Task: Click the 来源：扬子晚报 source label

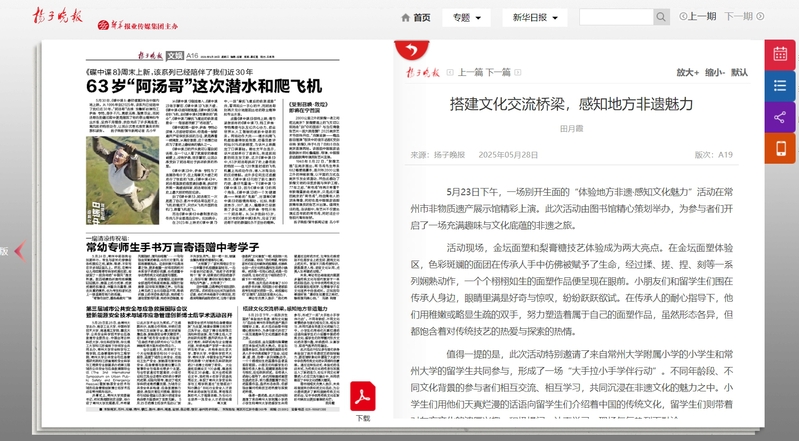Action: (438, 154)
